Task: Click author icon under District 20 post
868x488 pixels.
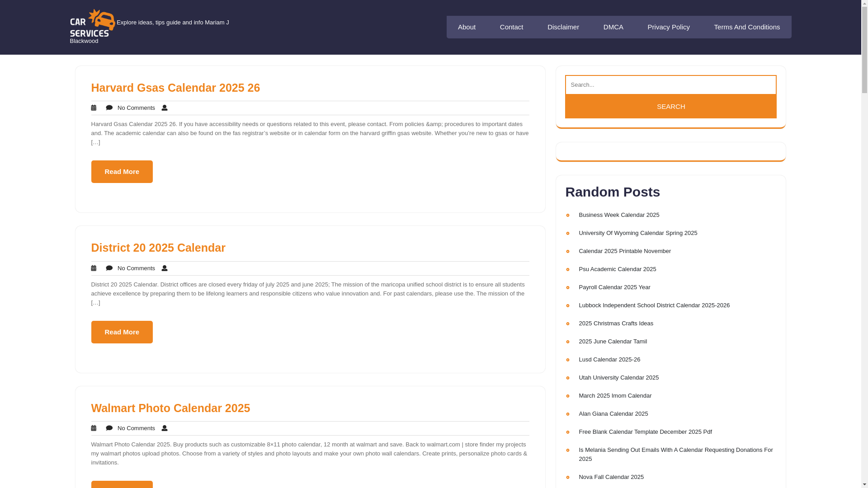Action: 165,268
